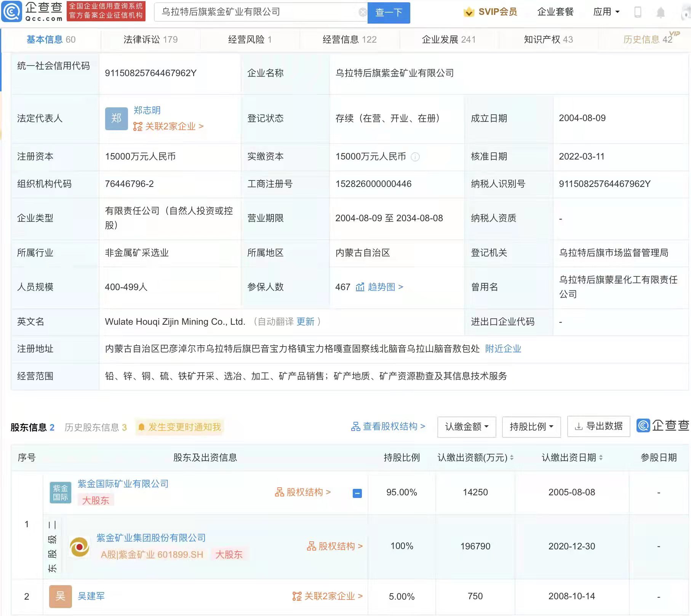
Task: Open 股权结构 for 紫金国际矿业有限公司
Action: (x=303, y=492)
